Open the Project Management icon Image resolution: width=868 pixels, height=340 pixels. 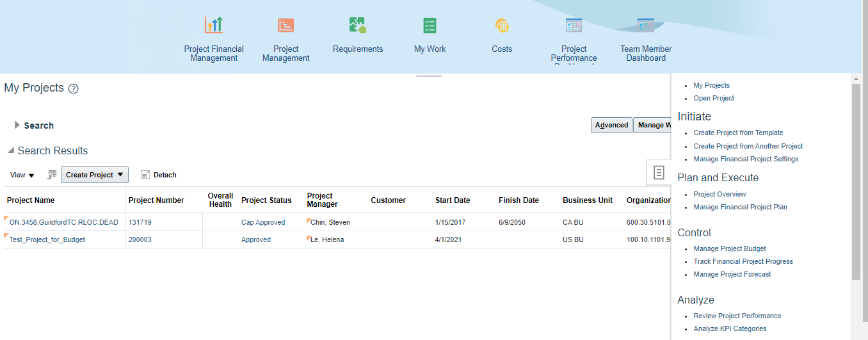(285, 26)
